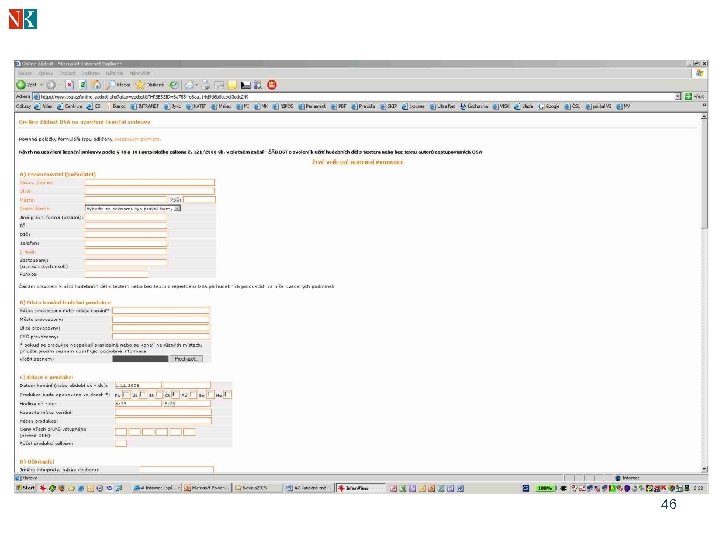Switch to the IrfanView taskbar button
Image resolution: width=720 pixels, height=540 pixels.
point(361,488)
